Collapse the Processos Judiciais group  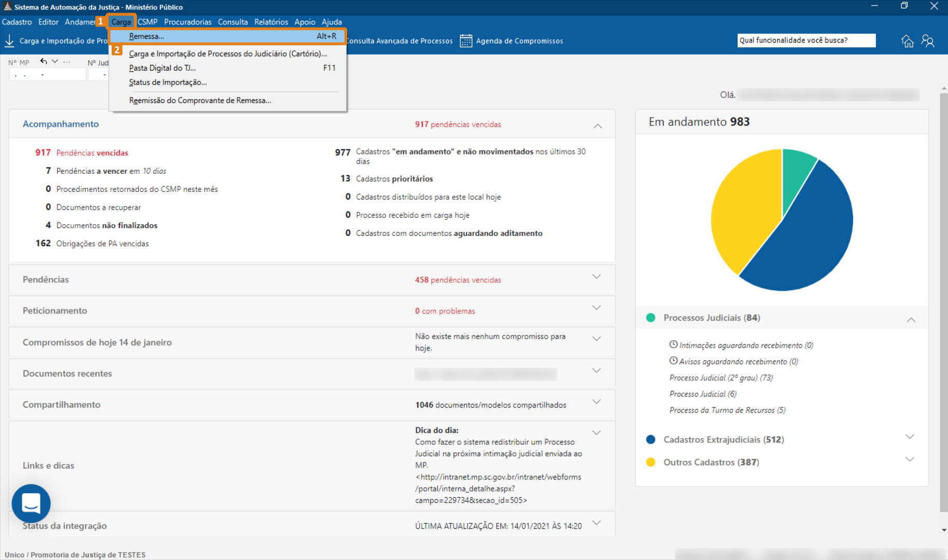(x=911, y=319)
